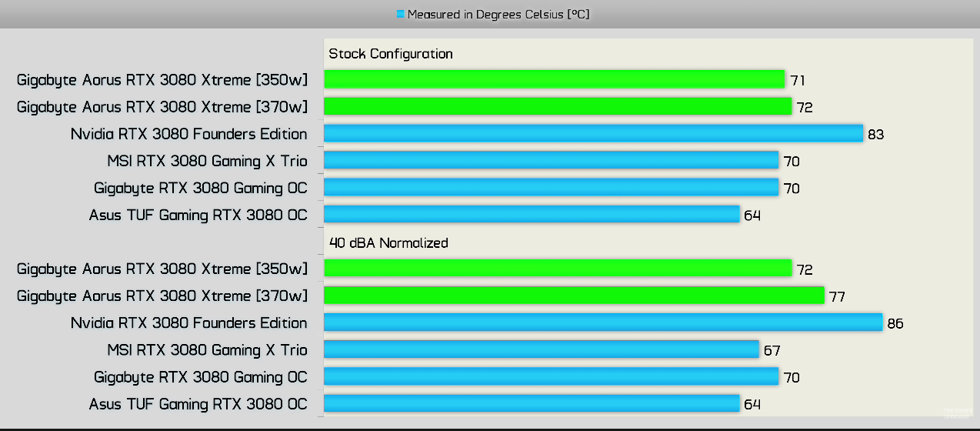This screenshot has height=431, width=980.
Task: Select Stock Configuration label 'Asus TUF Gaming RTX 3080 OC'
Action: (x=198, y=215)
